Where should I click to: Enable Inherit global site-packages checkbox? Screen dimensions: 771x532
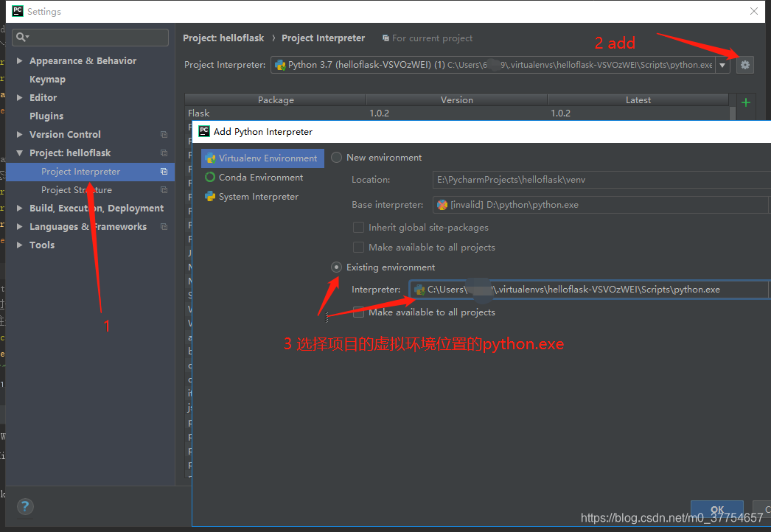click(358, 227)
